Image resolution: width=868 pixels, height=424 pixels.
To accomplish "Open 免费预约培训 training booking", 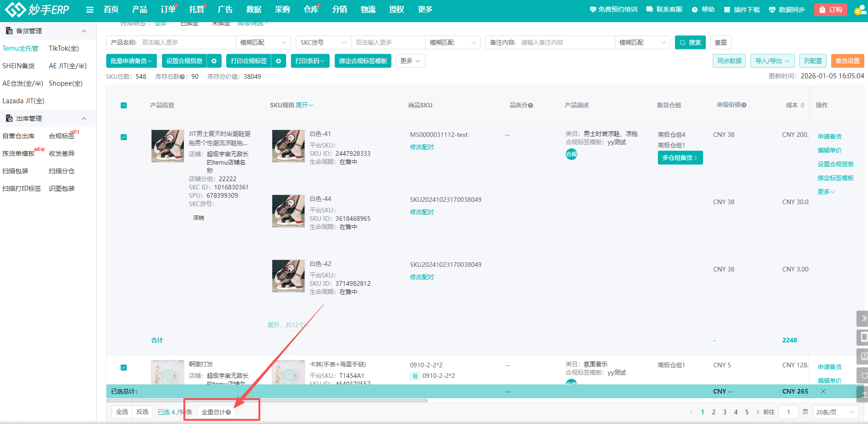I will pyautogui.click(x=614, y=10).
